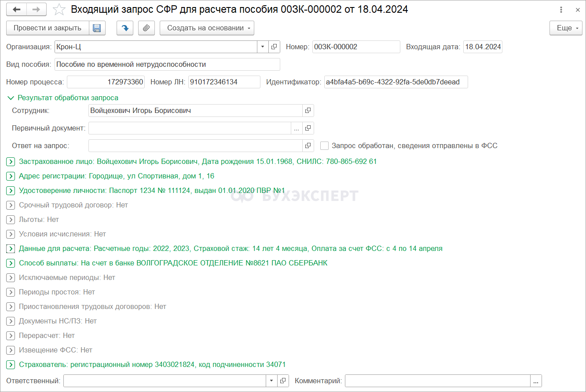Expand the Извещение ФСС section

click(11, 350)
